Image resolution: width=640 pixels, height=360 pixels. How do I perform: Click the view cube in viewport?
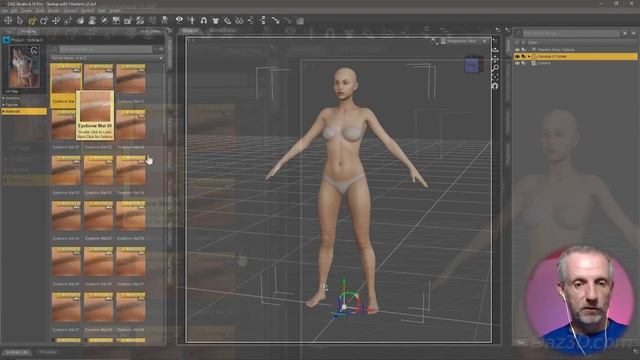[473, 65]
